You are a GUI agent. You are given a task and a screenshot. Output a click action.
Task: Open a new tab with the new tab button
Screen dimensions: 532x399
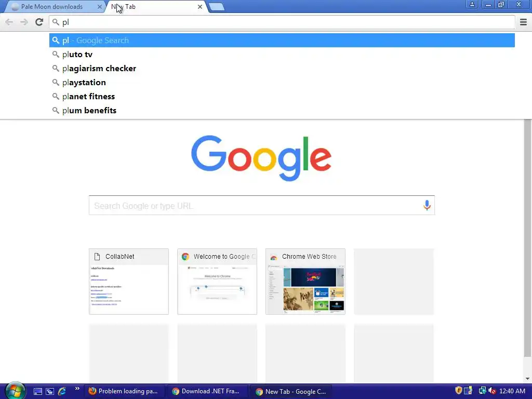click(217, 7)
